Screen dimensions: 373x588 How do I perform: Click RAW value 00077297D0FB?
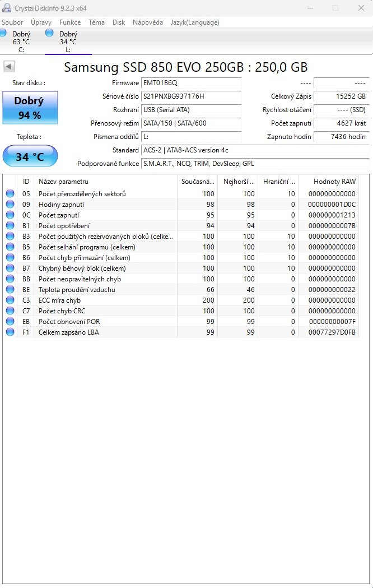[332, 332]
